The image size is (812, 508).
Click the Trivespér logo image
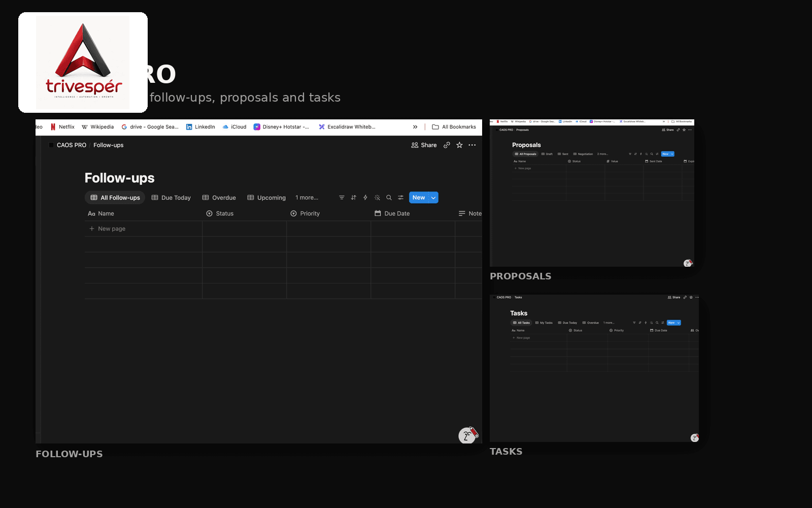coord(83,62)
